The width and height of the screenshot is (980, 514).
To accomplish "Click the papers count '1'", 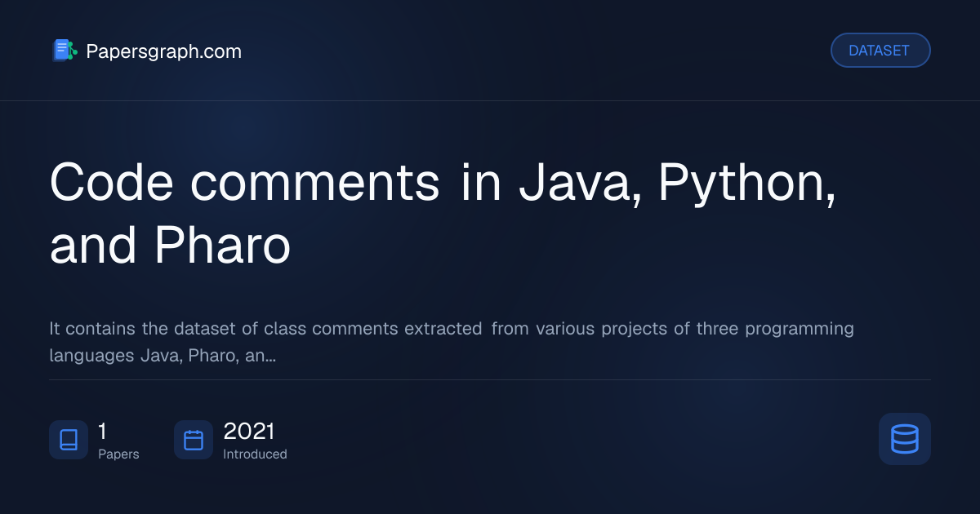I will click(x=102, y=431).
